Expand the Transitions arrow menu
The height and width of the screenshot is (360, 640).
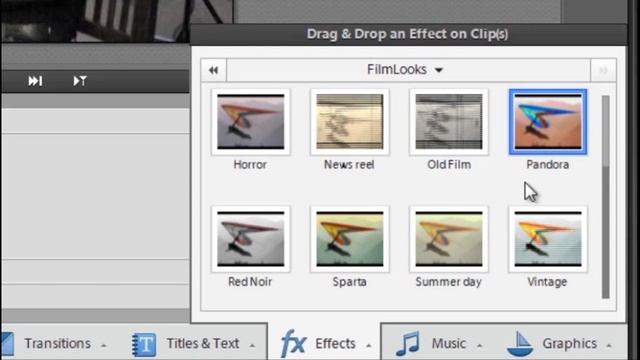[104, 346]
